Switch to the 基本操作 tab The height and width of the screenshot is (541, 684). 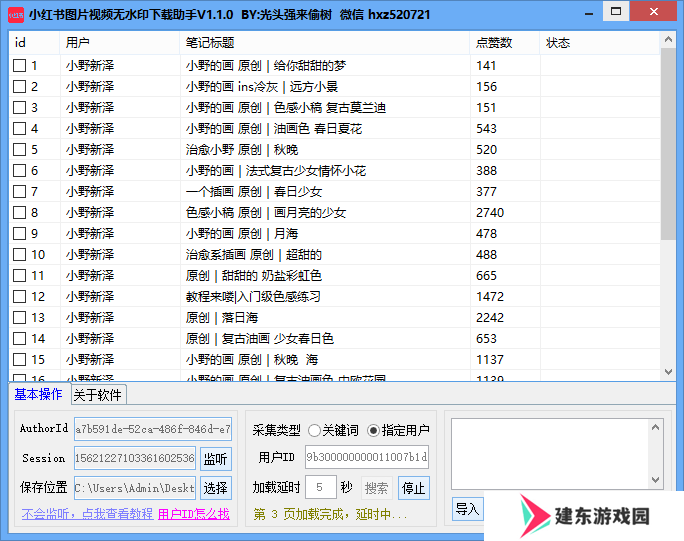pos(38,394)
